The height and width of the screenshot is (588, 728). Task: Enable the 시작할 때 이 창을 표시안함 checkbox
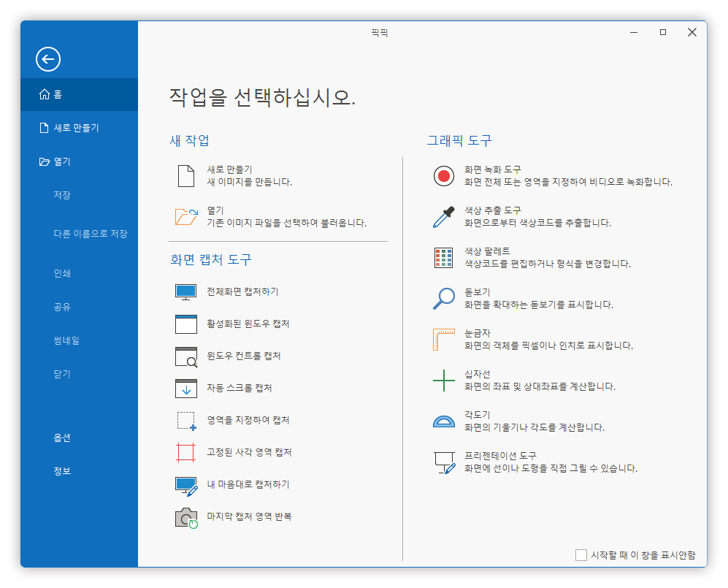[581, 555]
